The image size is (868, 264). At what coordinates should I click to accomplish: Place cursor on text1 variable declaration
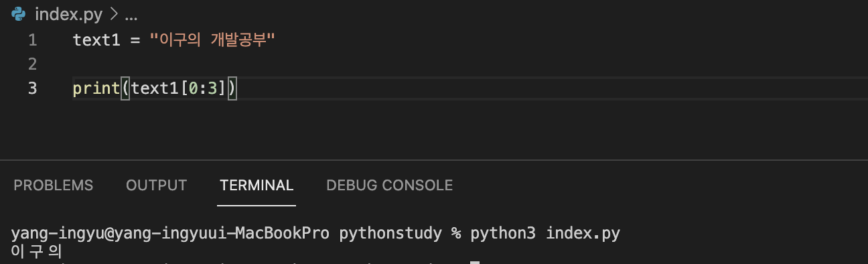96,40
